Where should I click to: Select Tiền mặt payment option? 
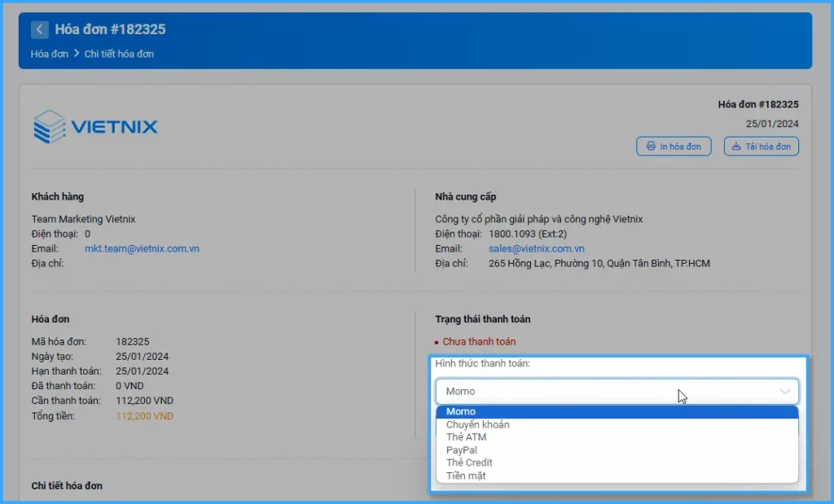click(x=466, y=476)
